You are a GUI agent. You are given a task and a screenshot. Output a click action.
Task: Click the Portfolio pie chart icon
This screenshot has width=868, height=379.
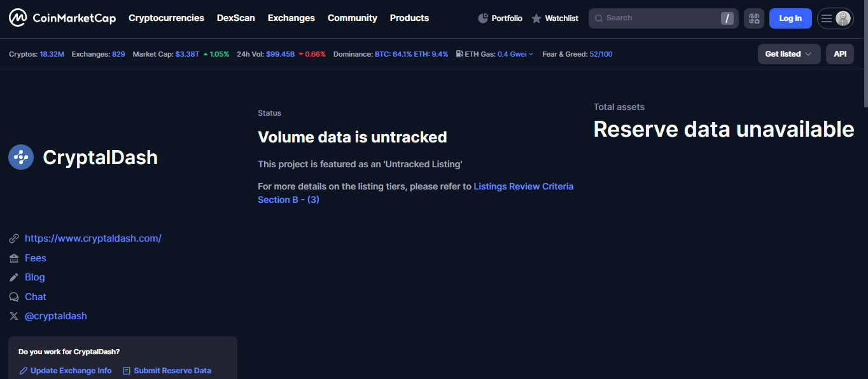[x=483, y=18]
